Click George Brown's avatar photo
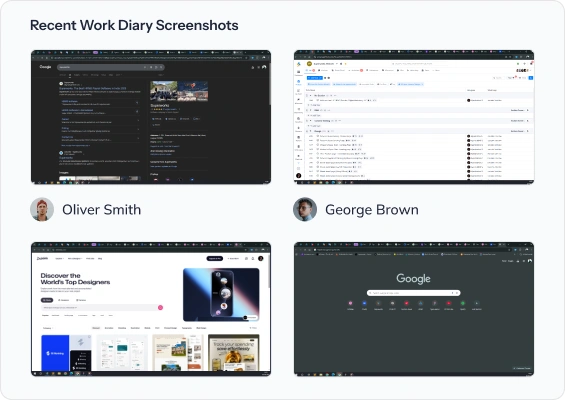 pyautogui.click(x=305, y=209)
